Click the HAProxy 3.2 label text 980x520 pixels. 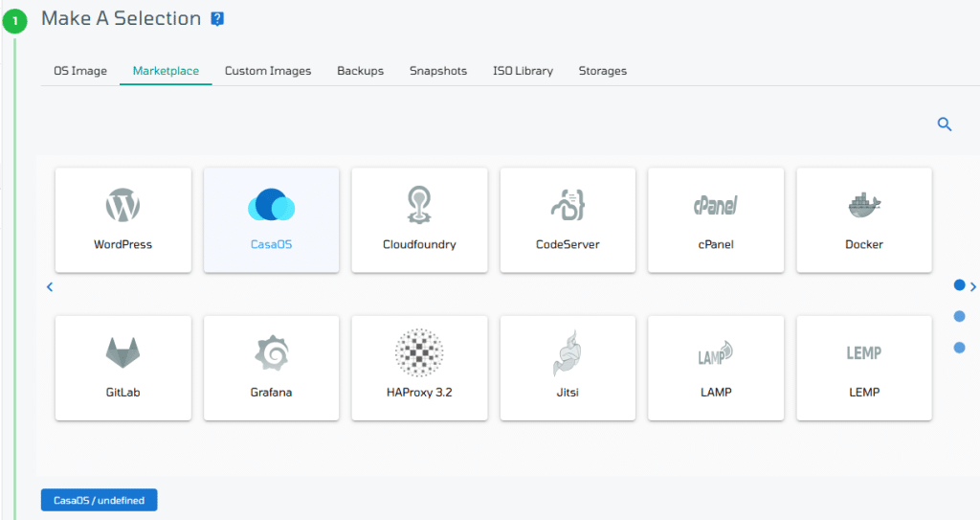[419, 393]
